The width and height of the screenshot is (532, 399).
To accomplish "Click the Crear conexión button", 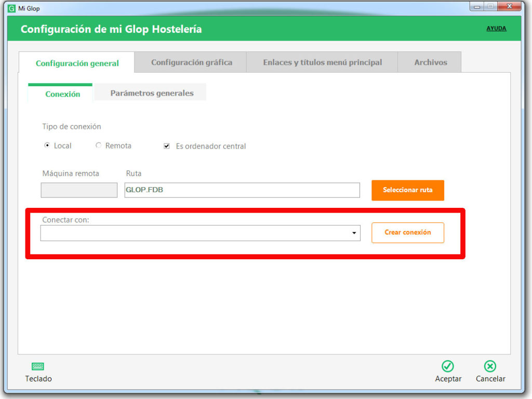I will tap(407, 232).
